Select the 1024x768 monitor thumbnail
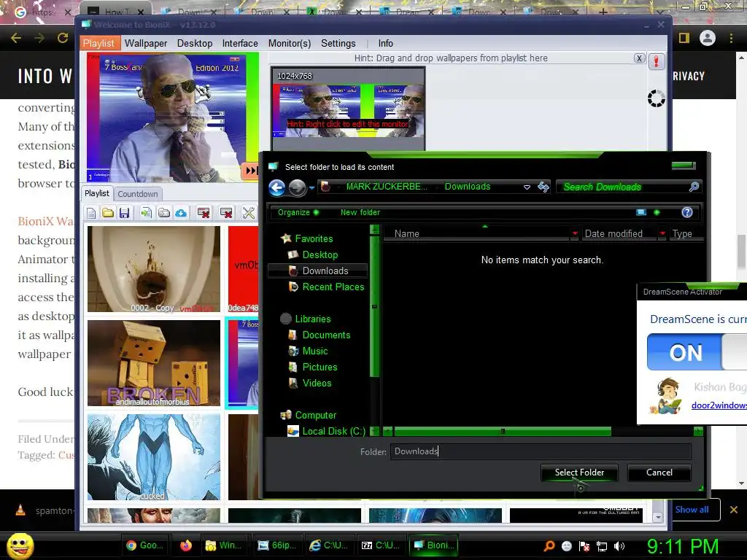747x560 pixels. (x=348, y=109)
